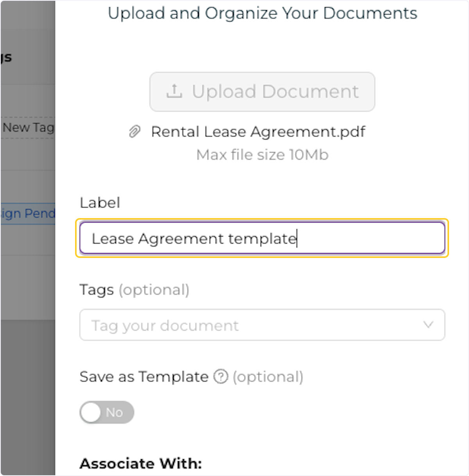
Task: Click inside the Lease Agreement template label field
Action: coord(262,238)
